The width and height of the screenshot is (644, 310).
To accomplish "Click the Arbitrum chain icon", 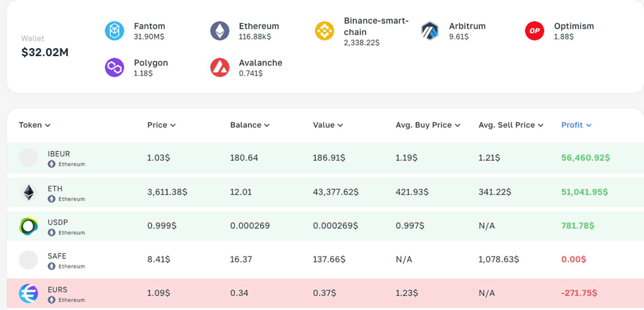I will point(430,31).
